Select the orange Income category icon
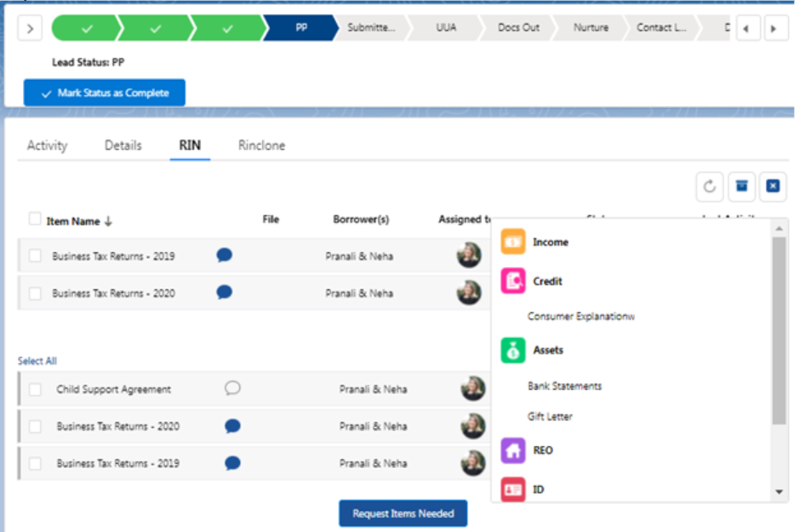Screen dimensions: 805x532 (513, 242)
